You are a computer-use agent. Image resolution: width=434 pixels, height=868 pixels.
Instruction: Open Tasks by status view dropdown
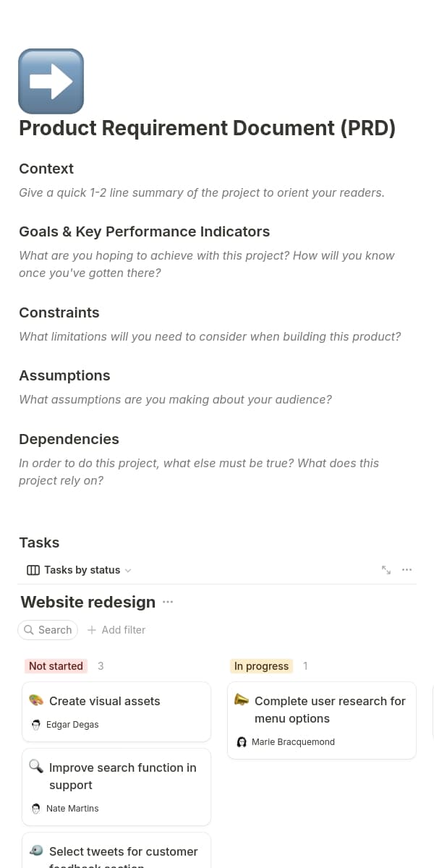coord(128,570)
